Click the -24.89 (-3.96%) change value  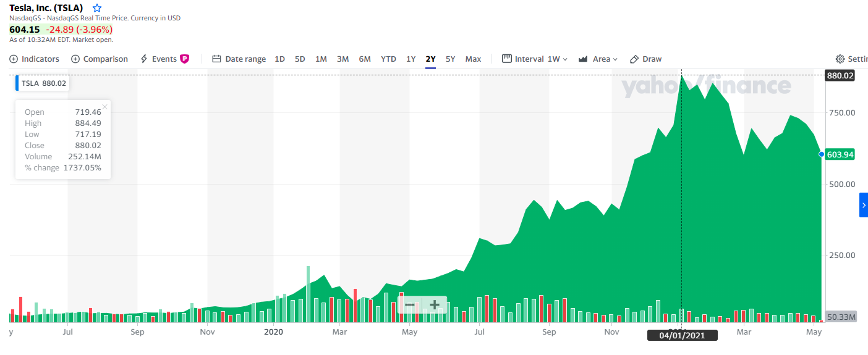[79, 29]
